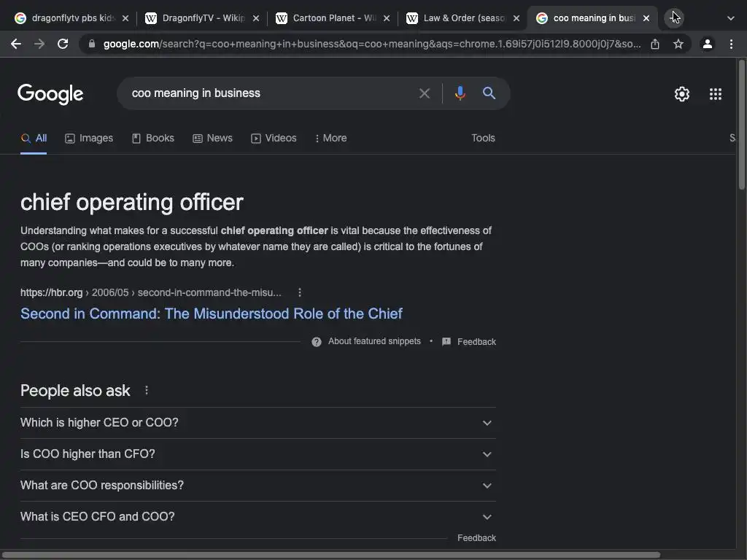Show Books results

[153, 138]
